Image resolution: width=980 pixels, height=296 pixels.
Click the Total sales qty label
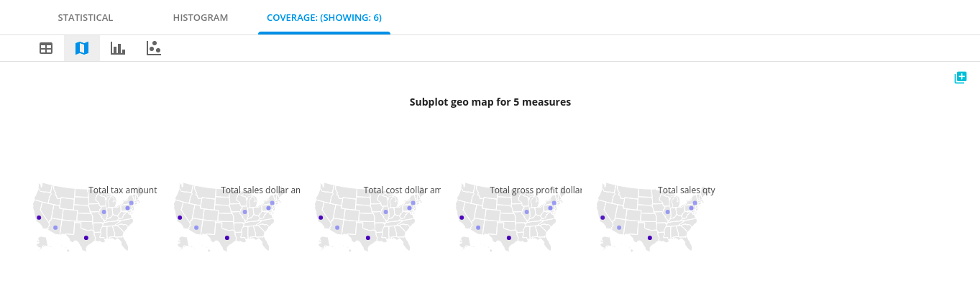pos(686,190)
